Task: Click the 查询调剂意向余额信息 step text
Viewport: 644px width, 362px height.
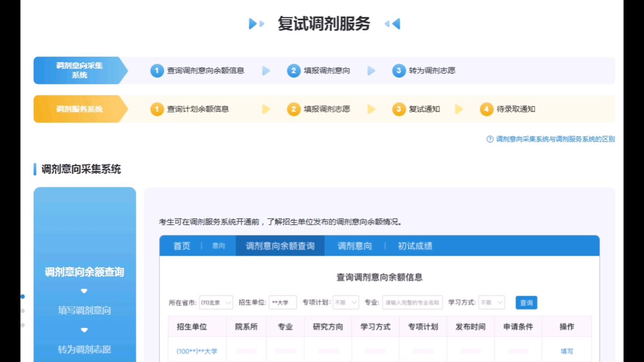Action: (x=206, y=71)
